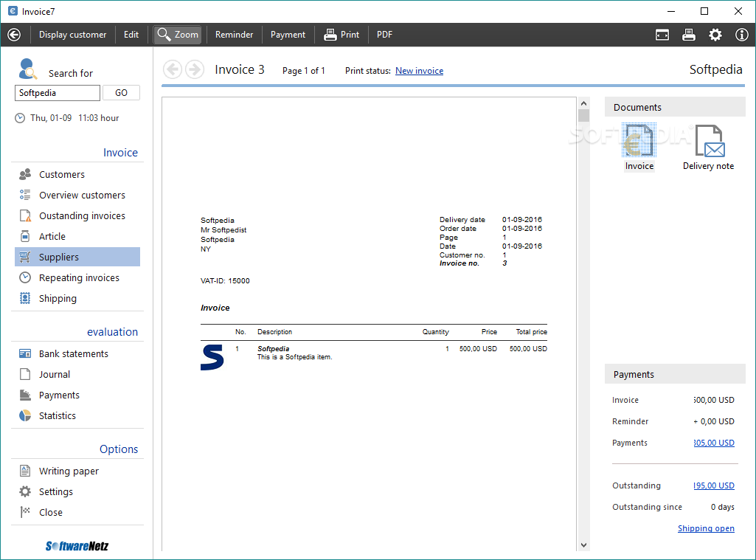Click the Payments sidebar icon
756x560 pixels.
point(25,395)
